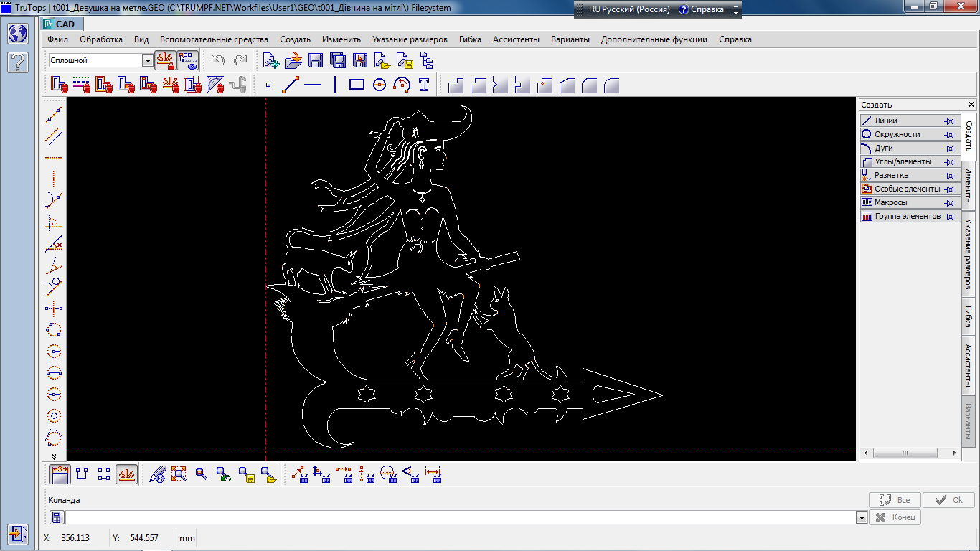Expand the Дуги section

(x=910, y=148)
